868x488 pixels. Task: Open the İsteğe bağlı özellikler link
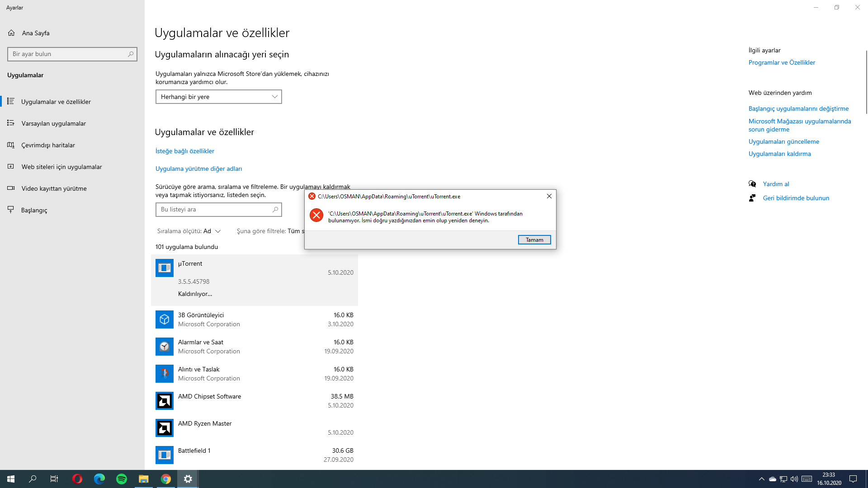point(184,151)
